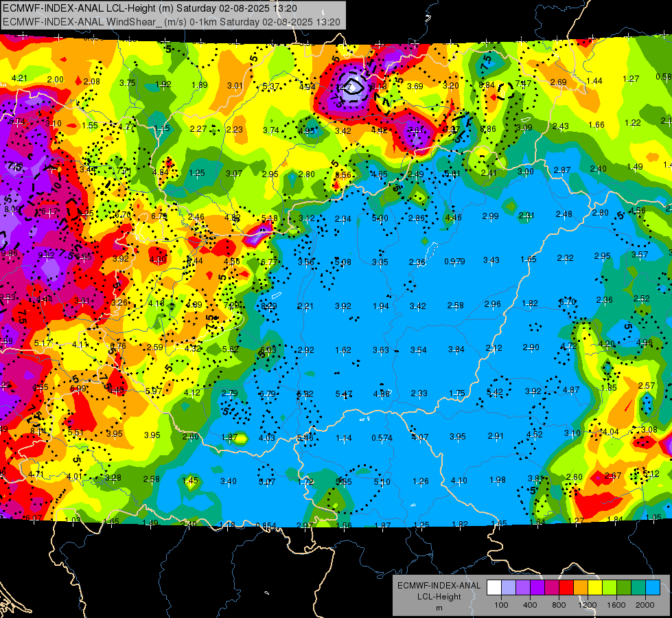Click the wind shear value 3.57
The height and width of the screenshot is (618, 672).
point(640,254)
